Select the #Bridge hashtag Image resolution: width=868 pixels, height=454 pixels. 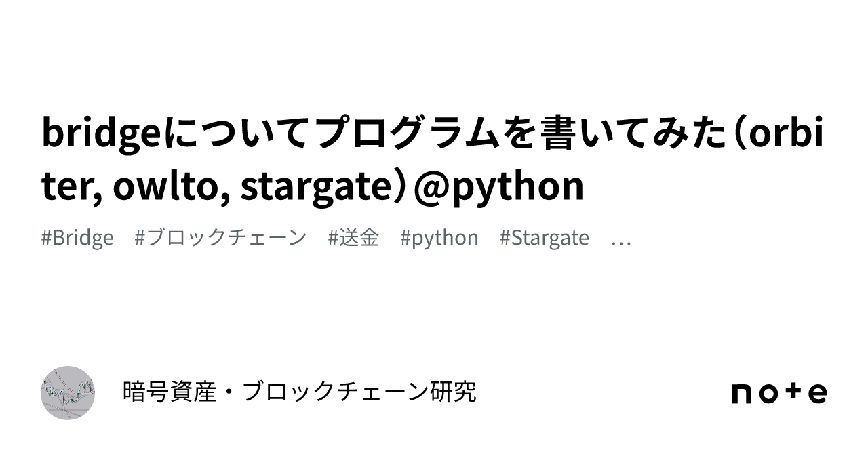point(77,238)
